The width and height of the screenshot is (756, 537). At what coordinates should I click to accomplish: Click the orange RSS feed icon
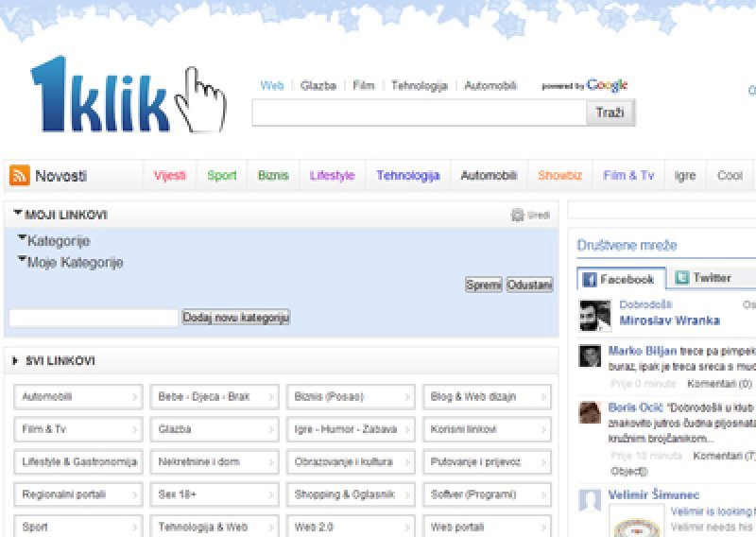tap(19, 176)
